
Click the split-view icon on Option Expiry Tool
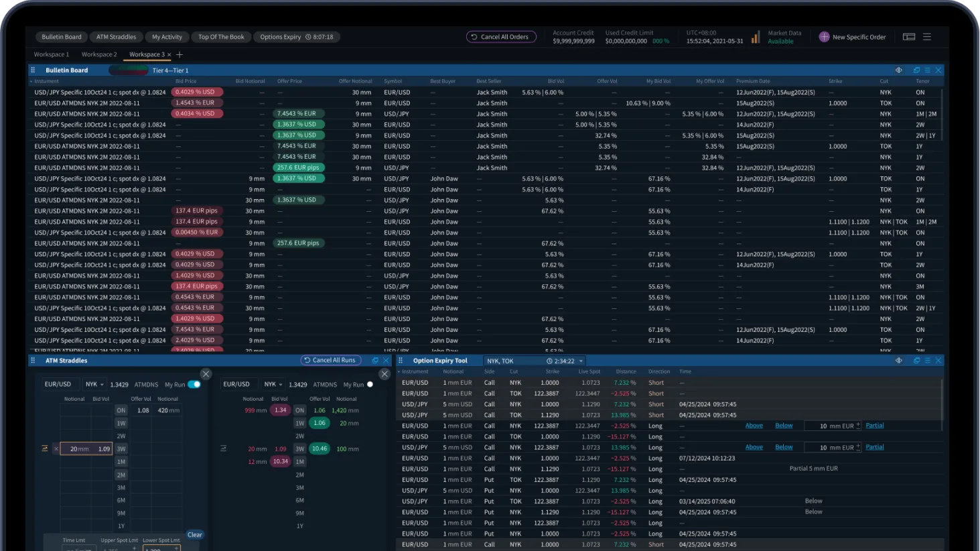(x=898, y=360)
